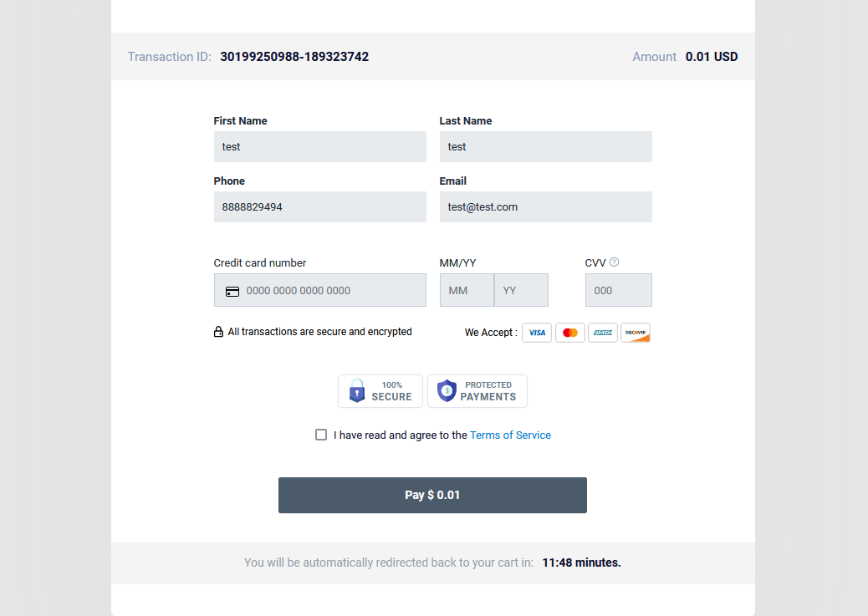Click the YY expiry year field
868x616 pixels.
[521, 290]
